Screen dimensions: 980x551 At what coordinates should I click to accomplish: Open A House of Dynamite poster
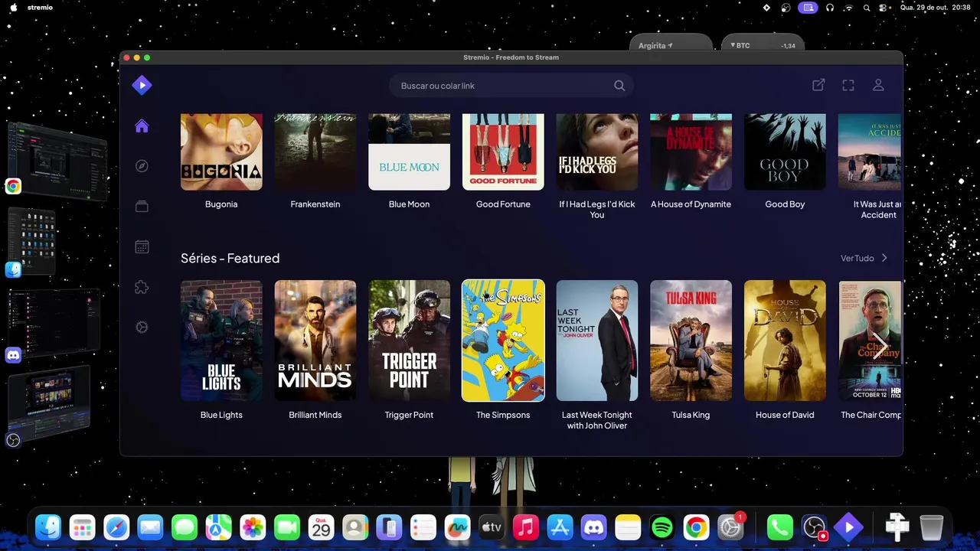[691, 152]
